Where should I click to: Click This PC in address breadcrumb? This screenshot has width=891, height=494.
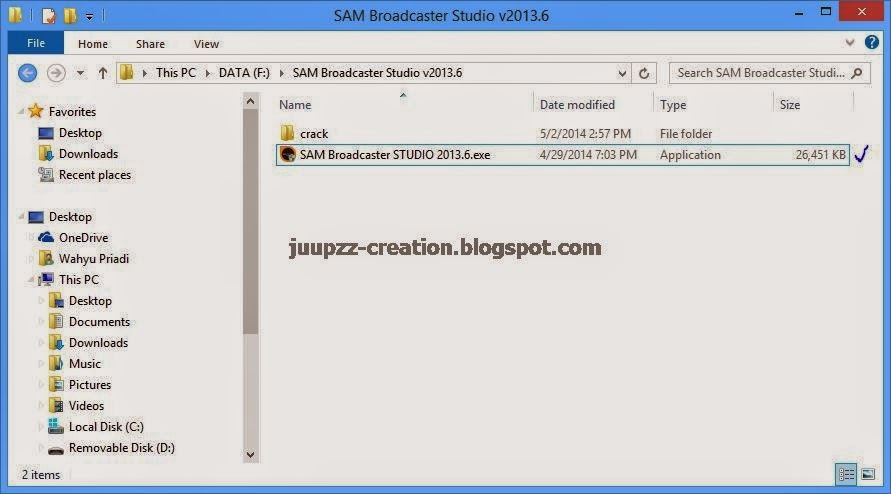pos(176,73)
